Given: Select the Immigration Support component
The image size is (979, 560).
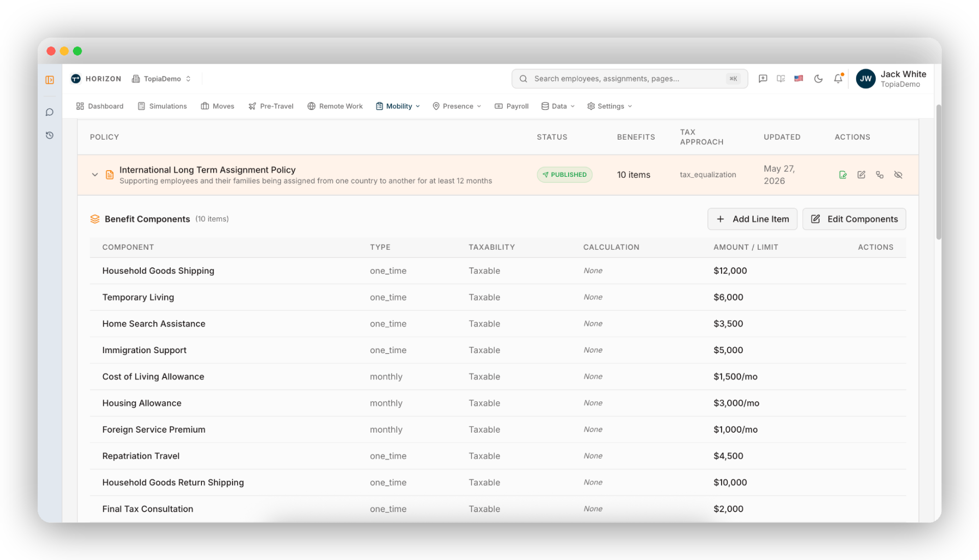Looking at the screenshot, I should [x=144, y=350].
